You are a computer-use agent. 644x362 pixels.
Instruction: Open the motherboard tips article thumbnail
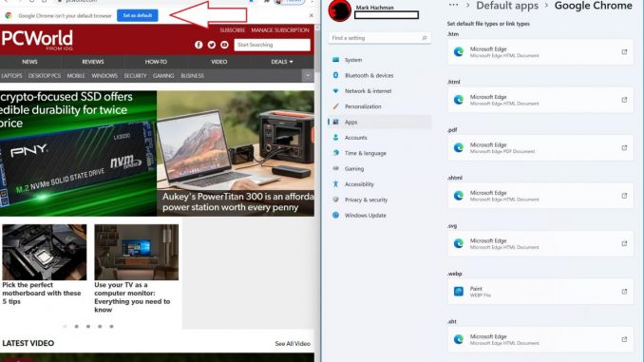(45, 252)
